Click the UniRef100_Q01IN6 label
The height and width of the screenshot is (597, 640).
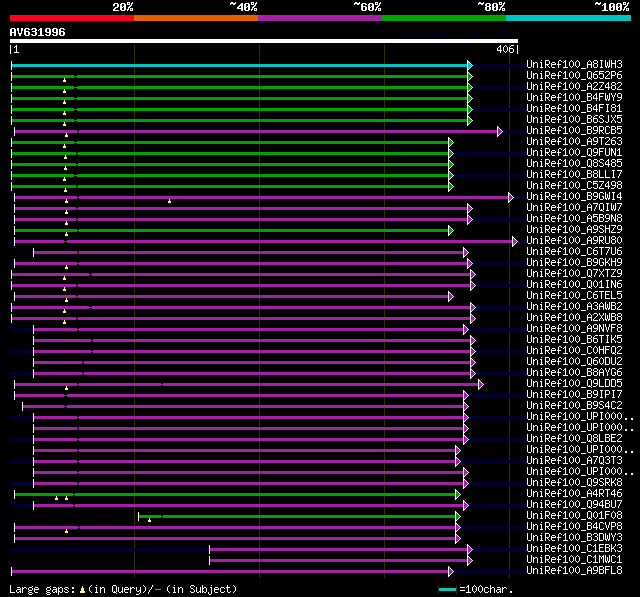[x=574, y=285]
